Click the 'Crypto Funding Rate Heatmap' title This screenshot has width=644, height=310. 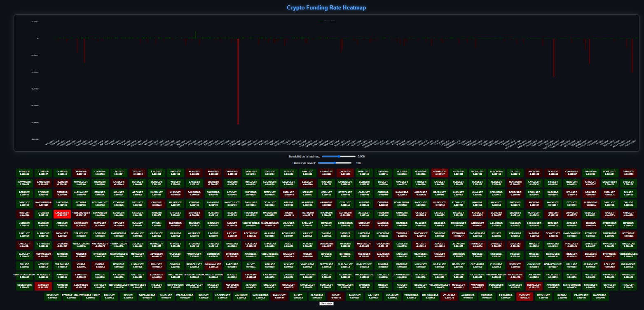[x=326, y=7]
